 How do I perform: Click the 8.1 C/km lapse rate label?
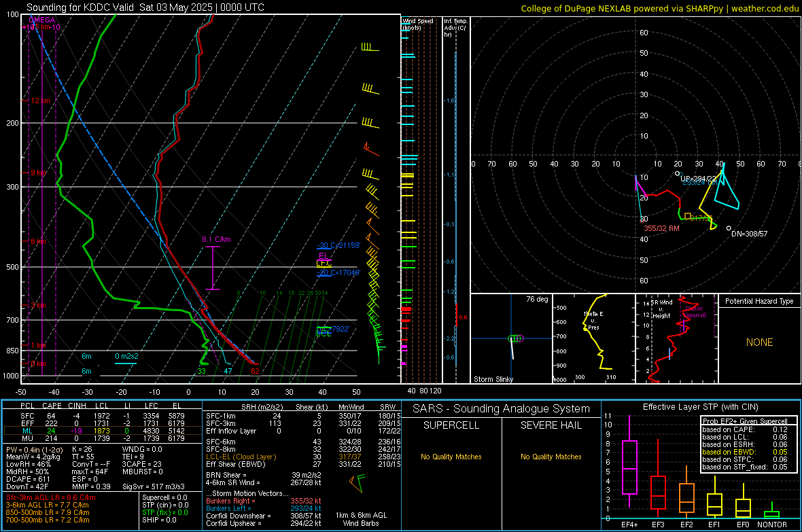pos(216,239)
